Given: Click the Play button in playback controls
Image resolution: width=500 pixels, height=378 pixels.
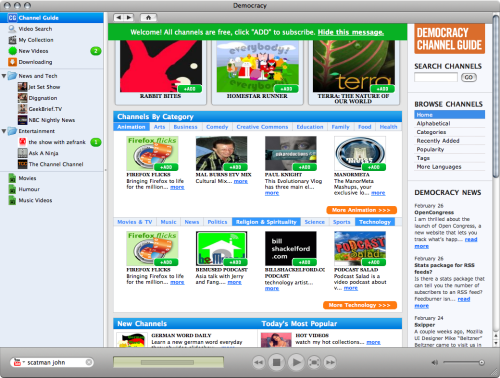Looking at the screenshot, I should coord(295,362).
